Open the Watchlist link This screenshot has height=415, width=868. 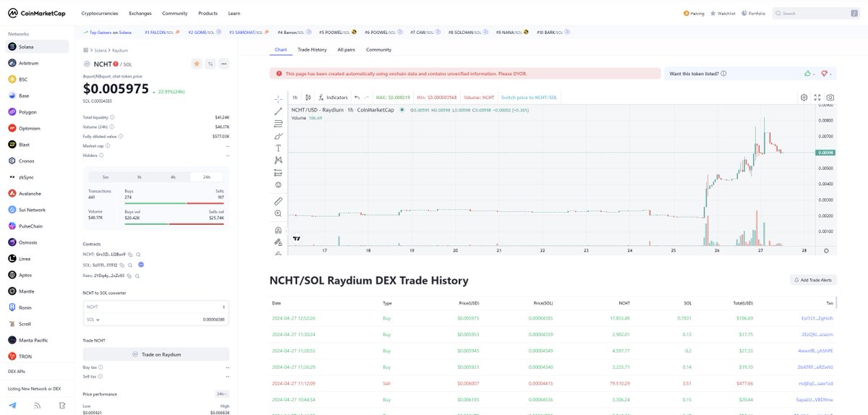(722, 13)
